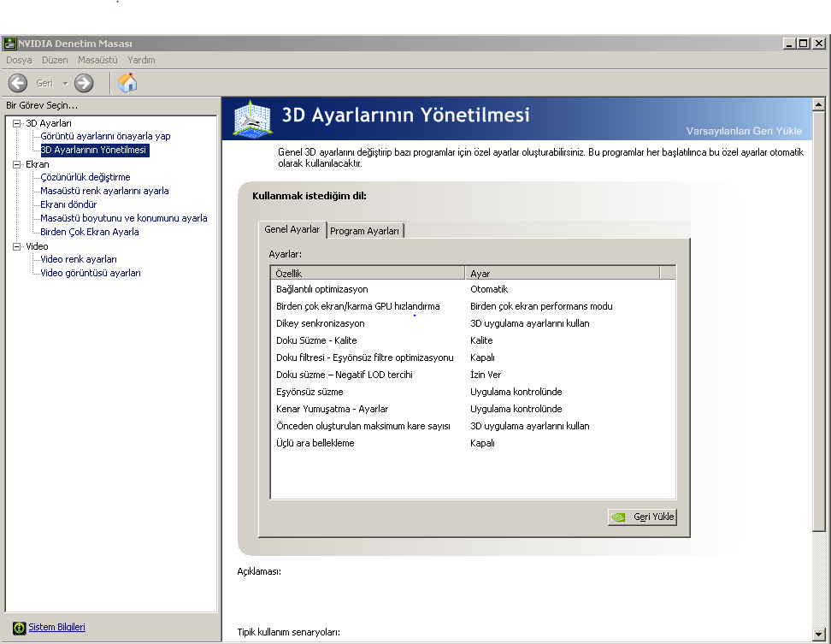Click the Forward arrow toolbar icon
The width and height of the screenshot is (831, 644).
(84, 83)
